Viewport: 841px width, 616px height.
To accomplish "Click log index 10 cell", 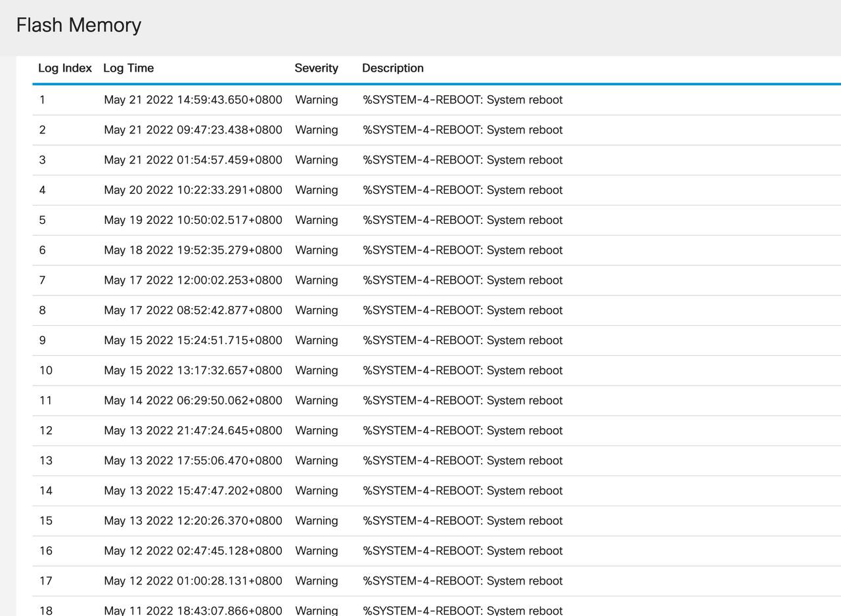I will [46, 370].
